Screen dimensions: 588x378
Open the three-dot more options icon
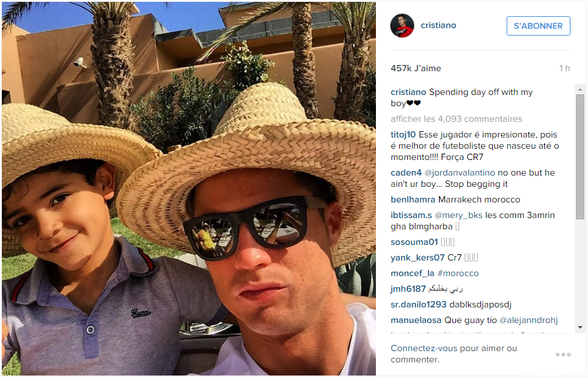563,354
